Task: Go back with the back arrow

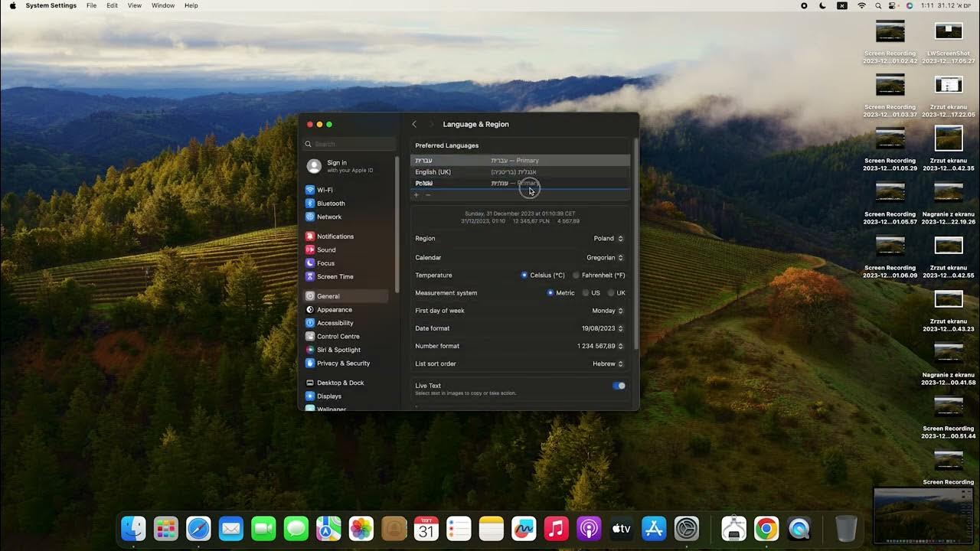Action: (x=414, y=123)
